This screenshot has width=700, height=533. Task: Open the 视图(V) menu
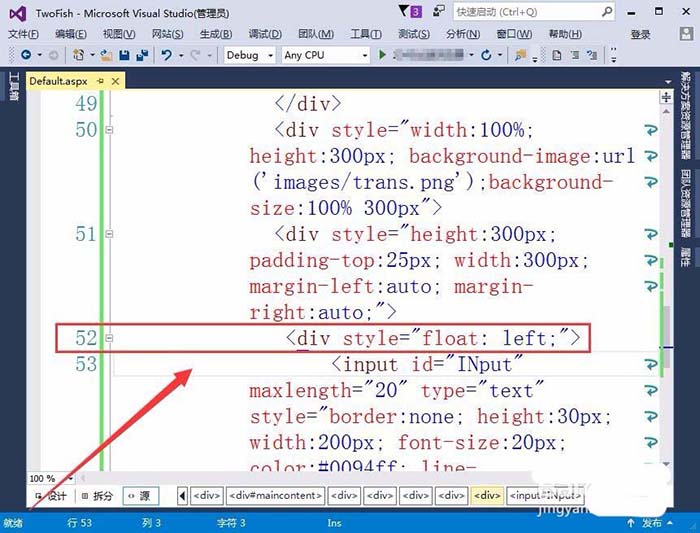click(x=119, y=34)
